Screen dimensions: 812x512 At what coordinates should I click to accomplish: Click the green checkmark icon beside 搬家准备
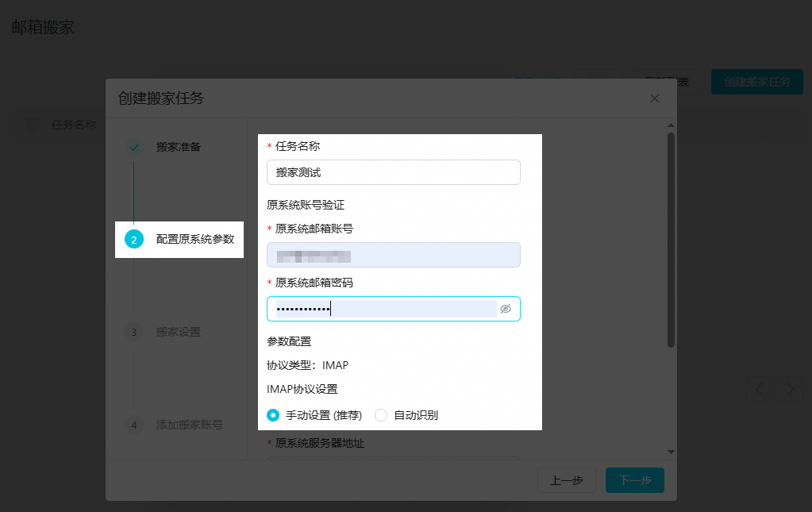[x=133, y=146]
